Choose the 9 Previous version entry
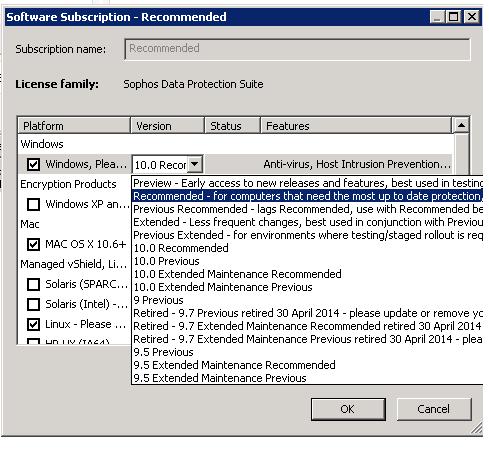 point(308,300)
